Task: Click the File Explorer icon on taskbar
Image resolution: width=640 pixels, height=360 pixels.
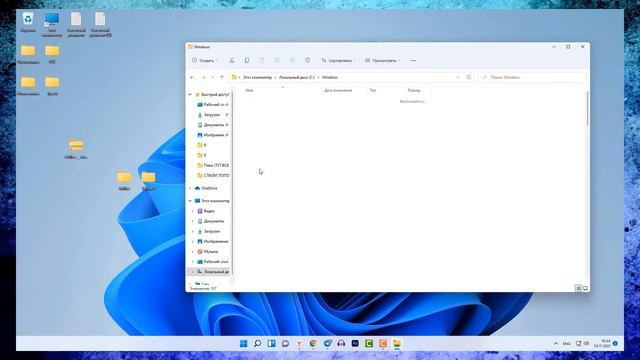Action: tap(397, 343)
